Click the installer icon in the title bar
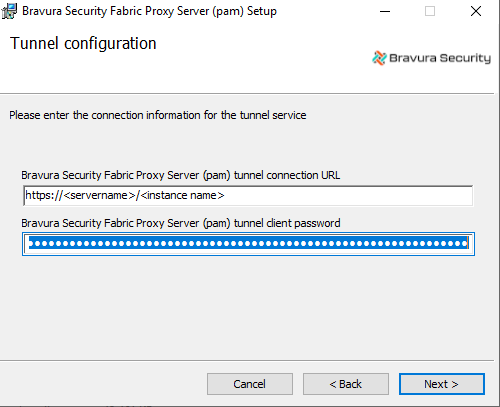Image resolution: width=500 pixels, height=407 pixels. pos(9,11)
